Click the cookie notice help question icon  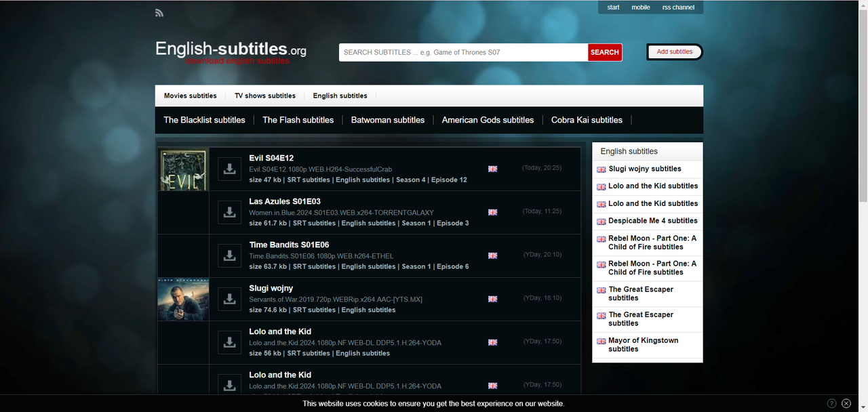832,403
